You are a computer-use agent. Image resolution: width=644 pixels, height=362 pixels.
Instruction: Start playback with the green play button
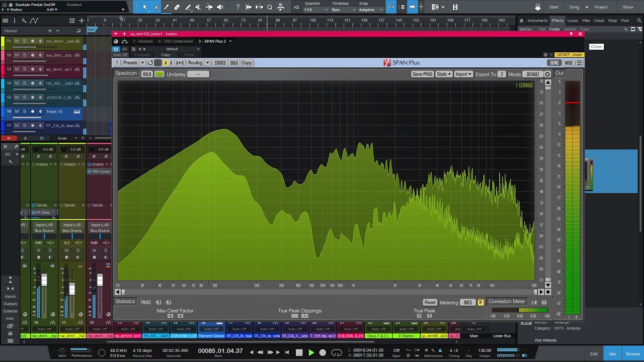click(x=311, y=352)
